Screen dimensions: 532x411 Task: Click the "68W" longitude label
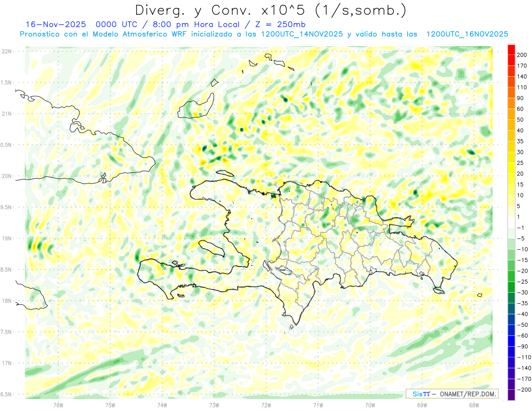click(474, 405)
